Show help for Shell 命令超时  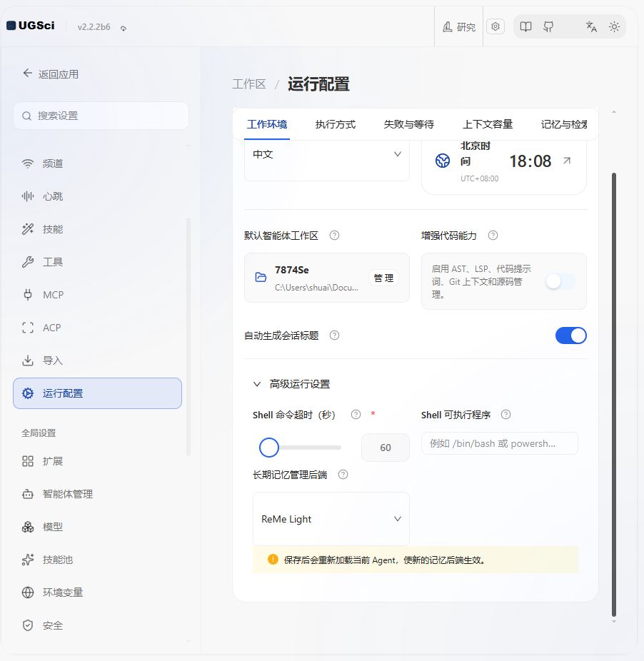tap(356, 415)
